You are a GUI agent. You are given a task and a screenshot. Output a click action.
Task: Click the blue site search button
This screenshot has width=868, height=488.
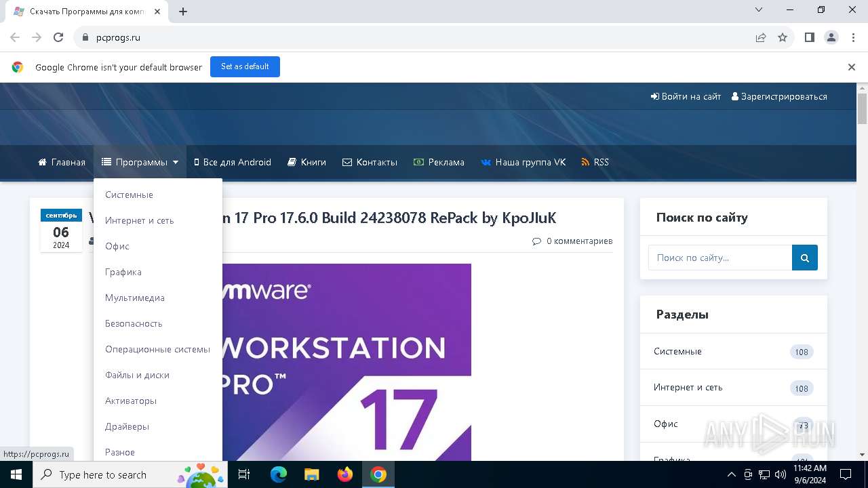coord(805,258)
